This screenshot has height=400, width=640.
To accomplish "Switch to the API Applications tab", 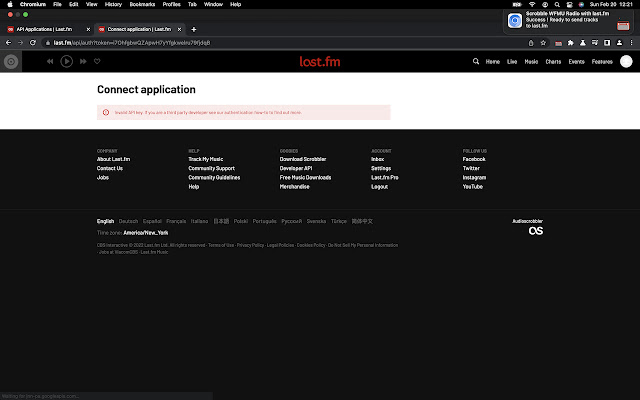I will (x=47, y=29).
